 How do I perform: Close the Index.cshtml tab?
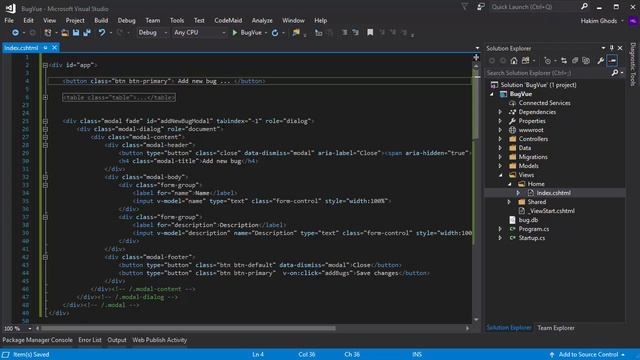pos(54,48)
